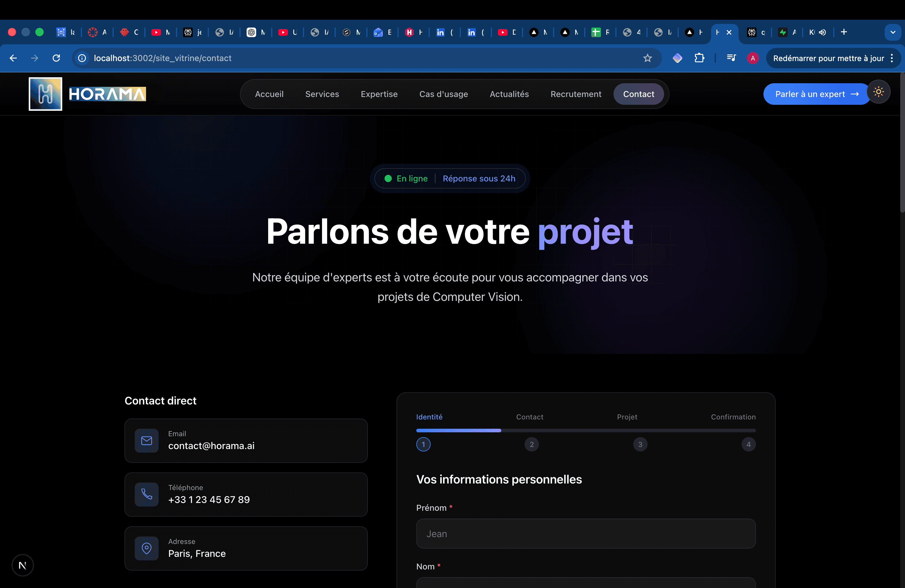Image resolution: width=905 pixels, height=588 pixels.
Task: Click the envelope icon on the Email card
Action: (146, 440)
